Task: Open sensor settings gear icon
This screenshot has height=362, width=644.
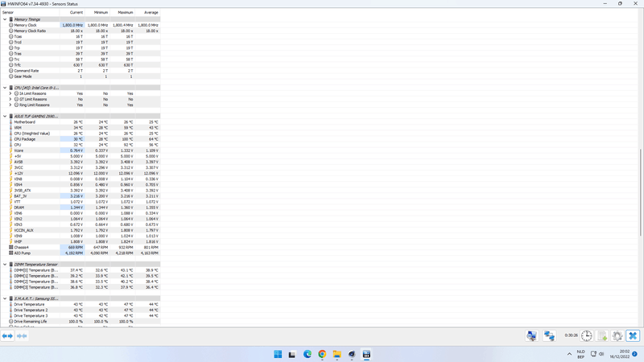Action: click(x=617, y=335)
